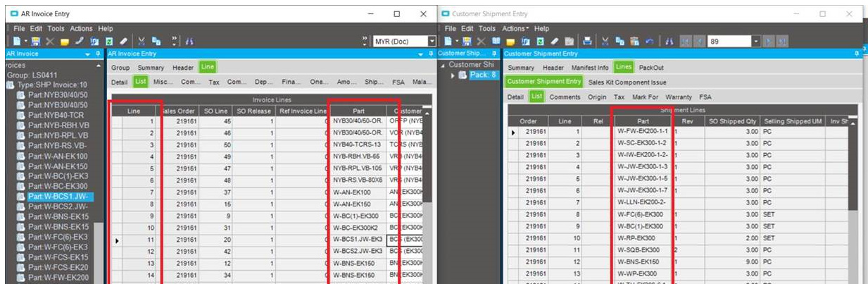Open File menu in AR Invoice Entry
This screenshot has width=868, height=284.
[19, 28]
